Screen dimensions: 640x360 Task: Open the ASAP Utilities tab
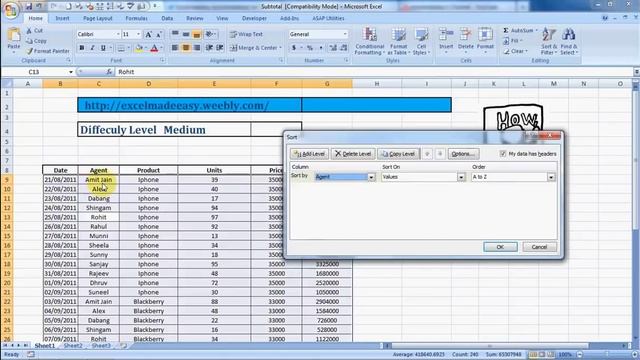(328, 18)
